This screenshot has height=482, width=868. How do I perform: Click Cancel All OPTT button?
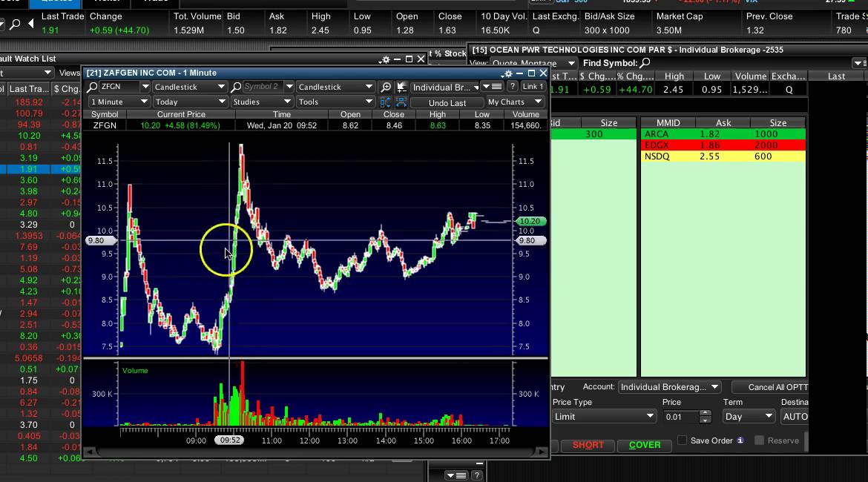click(772, 387)
